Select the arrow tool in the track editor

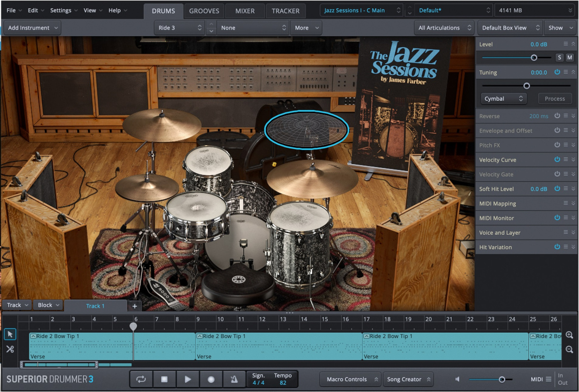tap(10, 334)
